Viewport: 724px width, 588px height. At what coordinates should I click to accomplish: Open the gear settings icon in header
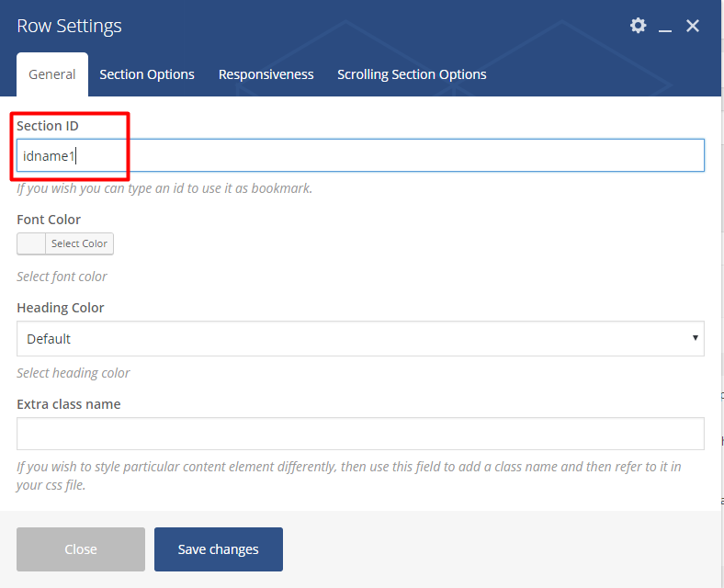point(639,26)
